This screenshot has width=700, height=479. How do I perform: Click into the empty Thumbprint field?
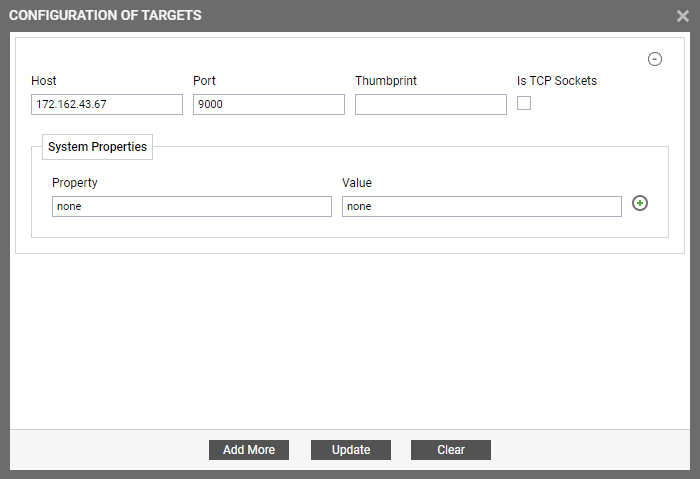click(x=431, y=104)
